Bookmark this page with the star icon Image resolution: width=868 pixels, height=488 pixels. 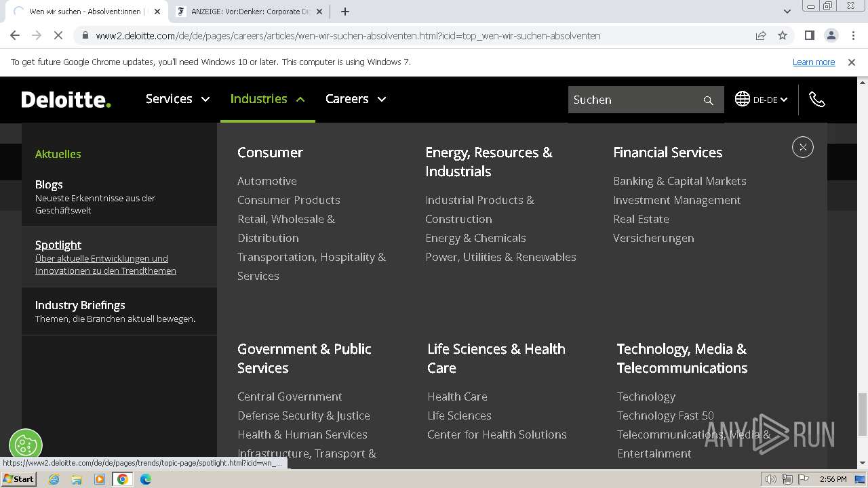pos(783,35)
